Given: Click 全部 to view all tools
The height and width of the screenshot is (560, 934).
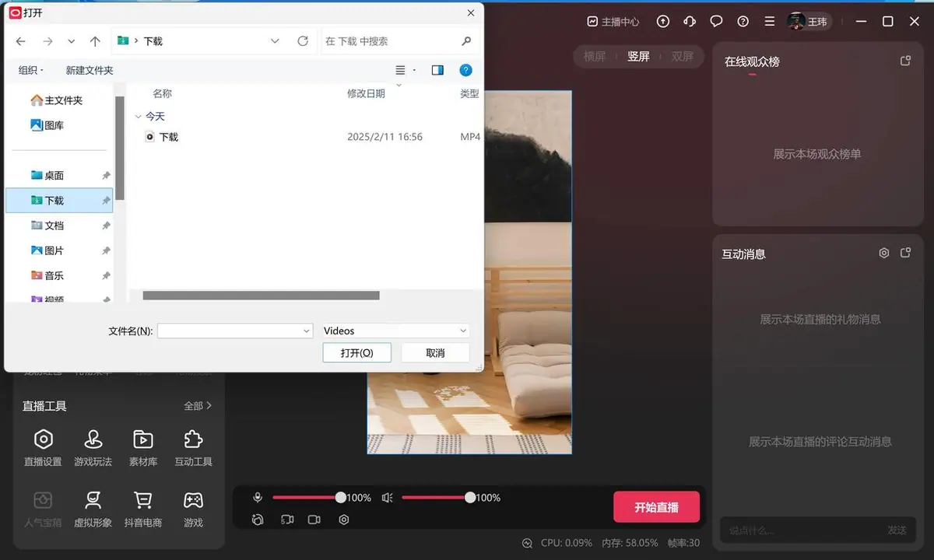Looking at the screenshot, I should pyautogui.click(x=198, y=406).
